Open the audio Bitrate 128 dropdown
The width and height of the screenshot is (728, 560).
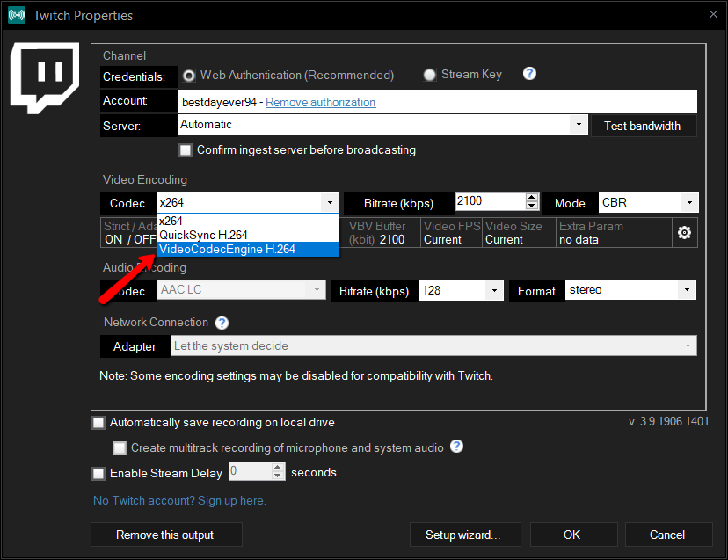pyautogui.click(x=494, y=291)
